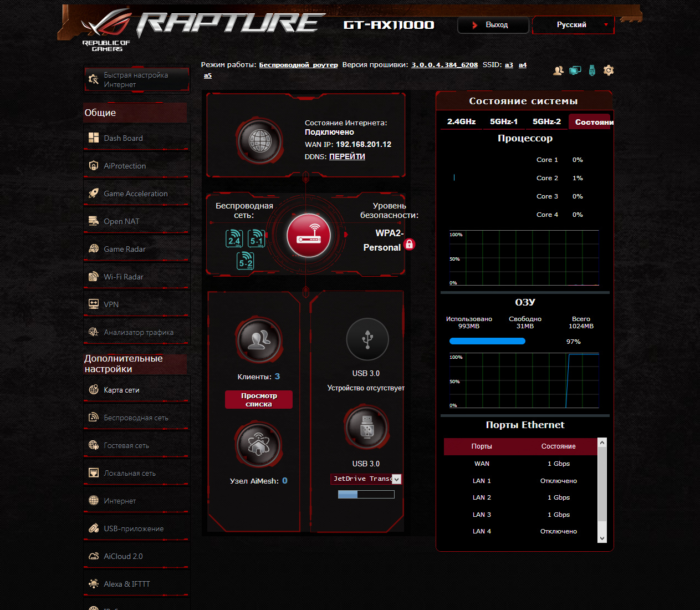Click the USB drive usage progress bar
This screenshot has width=700, height=610.
coord(366,494)
